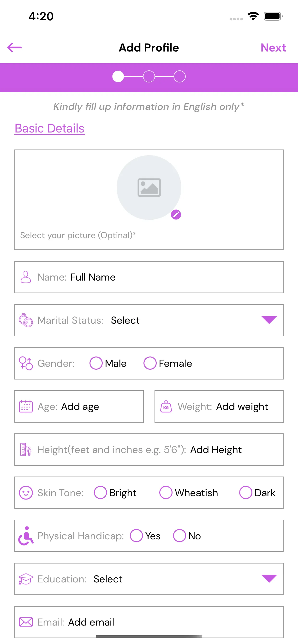This screenshot has height=644, width=298.
Task: Focus the Full Name input field
Action: tap(149, 277)
